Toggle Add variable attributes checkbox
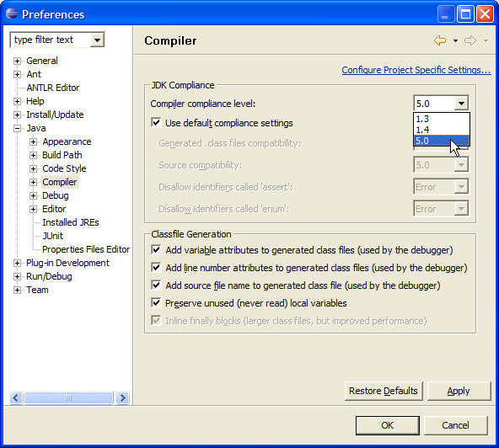 click(156, 250)
